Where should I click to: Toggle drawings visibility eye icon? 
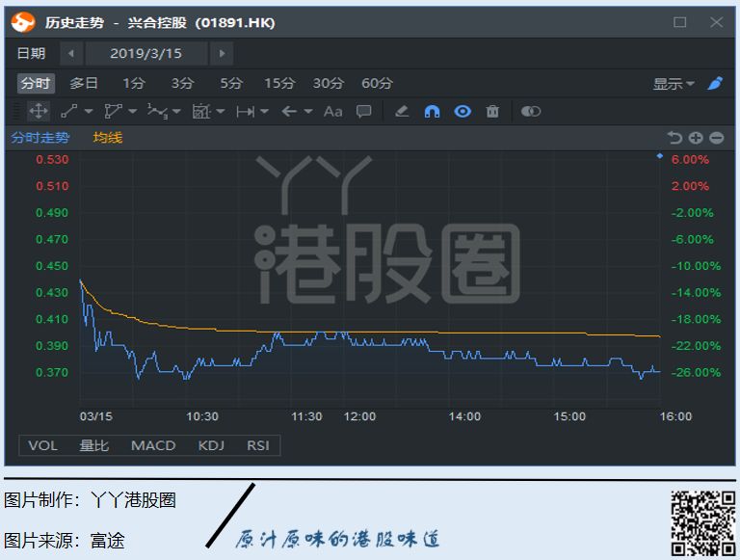coord(462,112)
